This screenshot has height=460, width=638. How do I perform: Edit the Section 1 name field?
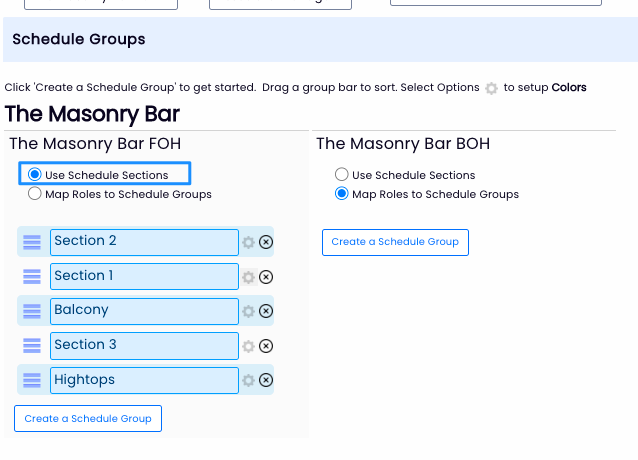pyautogui.click(x=144, y=277)
